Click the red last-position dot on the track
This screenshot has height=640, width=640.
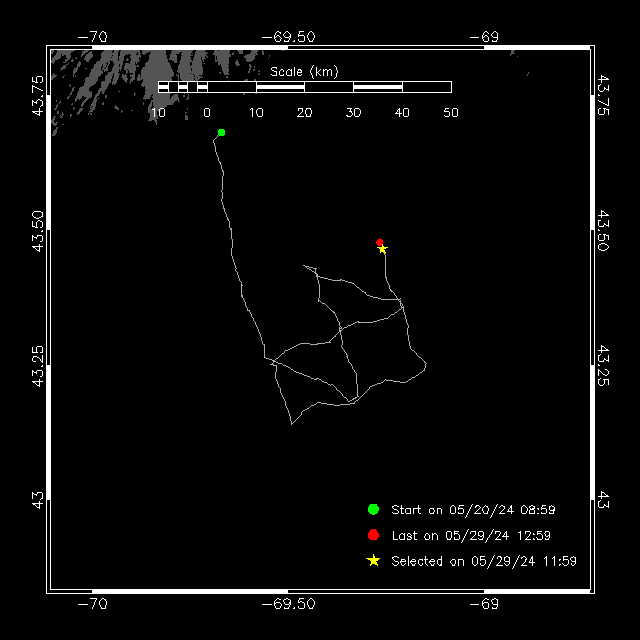click(379, 242)
